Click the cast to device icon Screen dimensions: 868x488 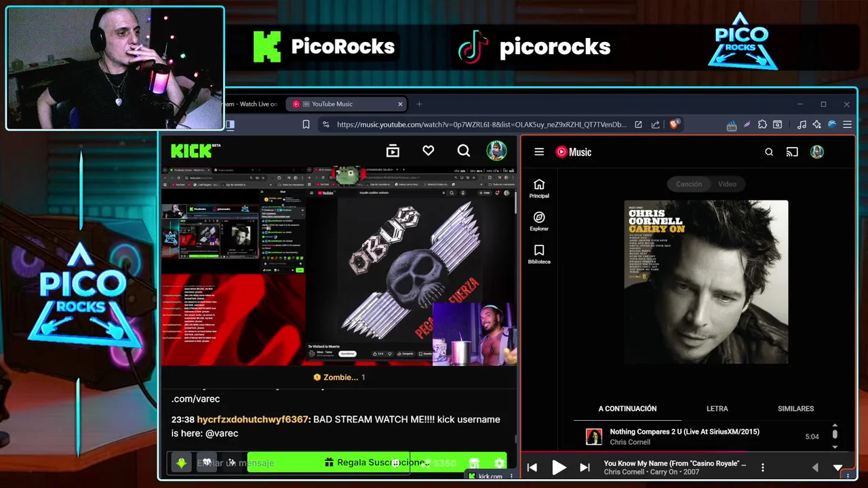792,152
